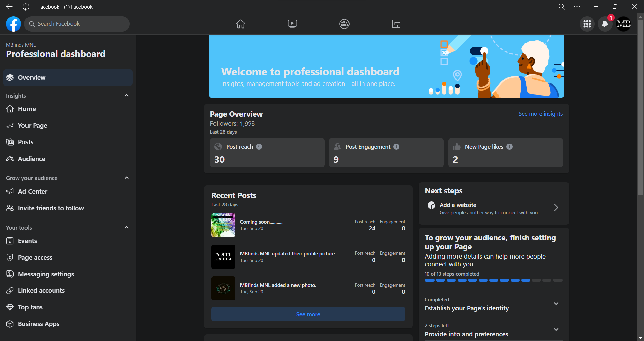Open Page access settings
Screen dimensions: 644x341
point(68,258)
